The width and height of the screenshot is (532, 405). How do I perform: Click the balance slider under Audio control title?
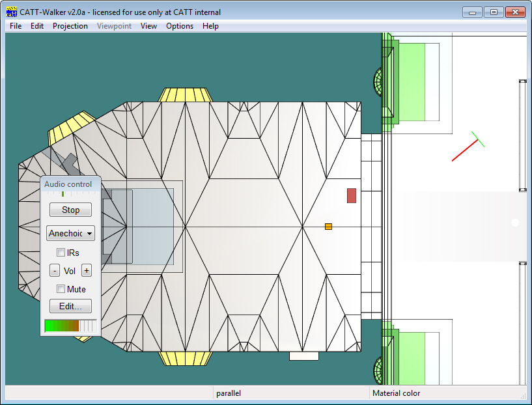point(63,194)
